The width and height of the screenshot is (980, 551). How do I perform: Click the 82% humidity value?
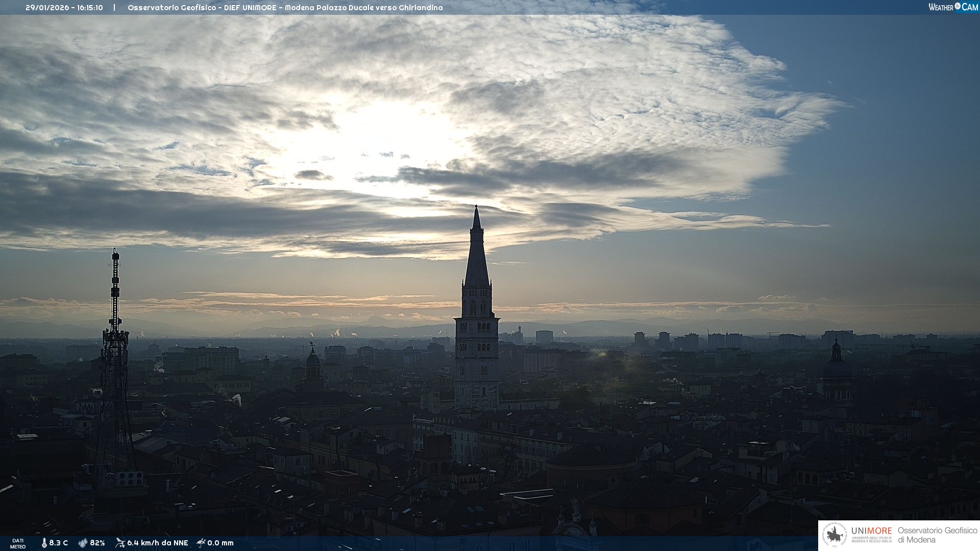97,543
